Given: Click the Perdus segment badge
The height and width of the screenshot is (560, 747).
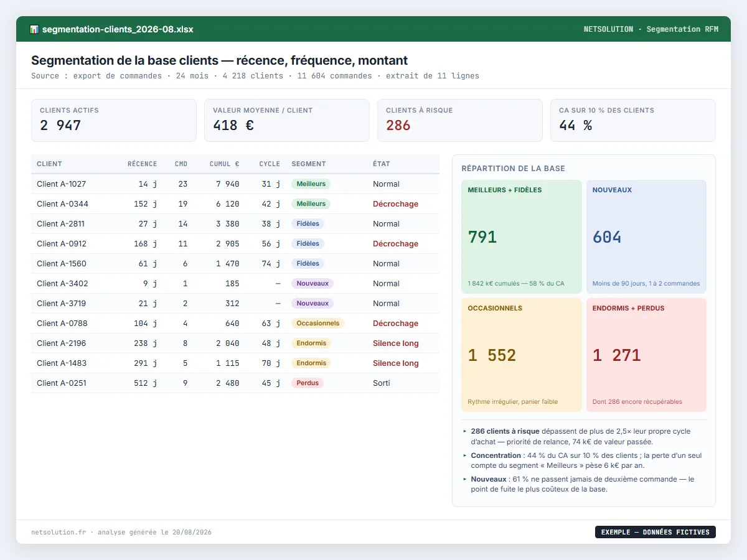Looking at the screenshot, I should click(x=308, y=383).
